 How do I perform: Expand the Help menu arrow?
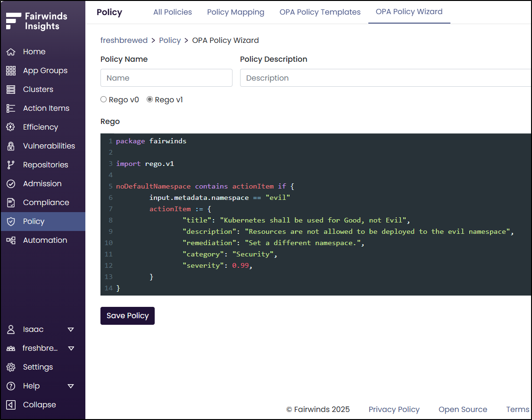tap(71, 386)
